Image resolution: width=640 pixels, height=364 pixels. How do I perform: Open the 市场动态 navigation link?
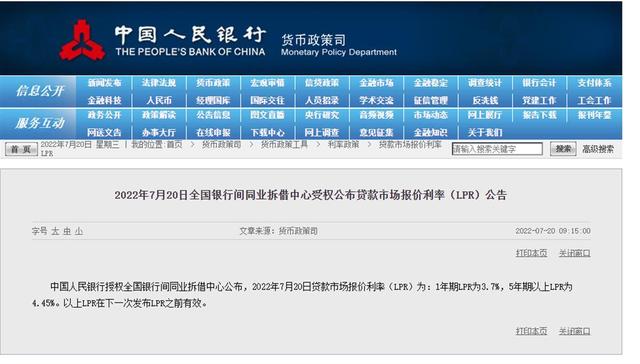(x=431, y=115)
